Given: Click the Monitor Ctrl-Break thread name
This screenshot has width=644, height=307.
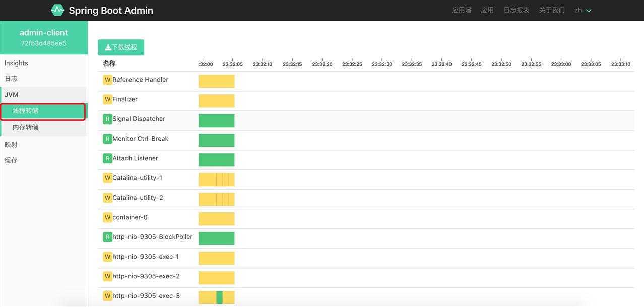Looking at the screenshot, I should (x=141, y=139).
